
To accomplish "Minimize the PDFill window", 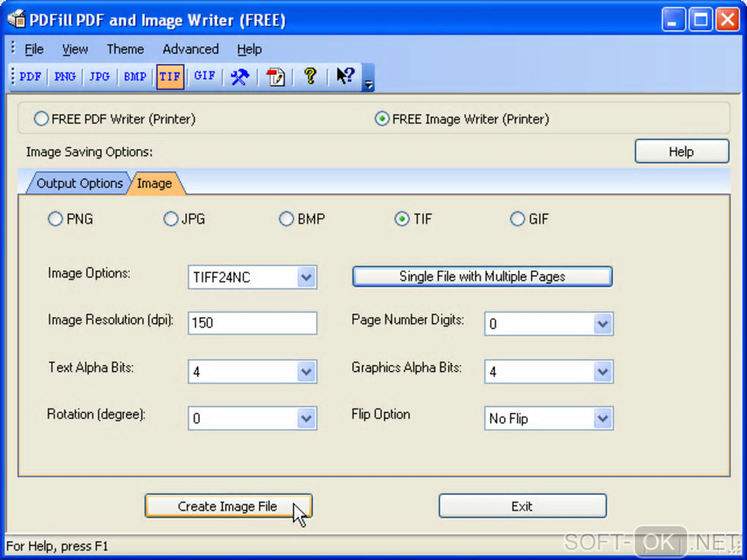I will click(x=673, y=20).
